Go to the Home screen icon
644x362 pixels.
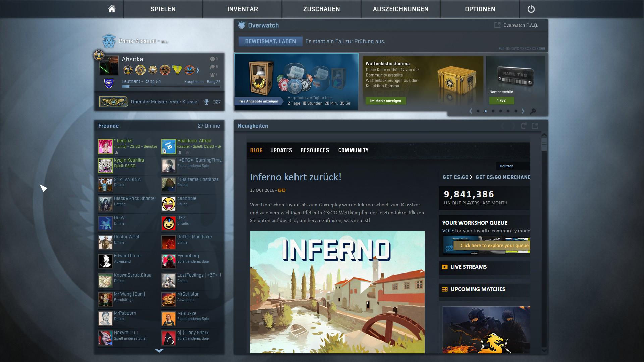pyautogui.click(x=112, y=9)
